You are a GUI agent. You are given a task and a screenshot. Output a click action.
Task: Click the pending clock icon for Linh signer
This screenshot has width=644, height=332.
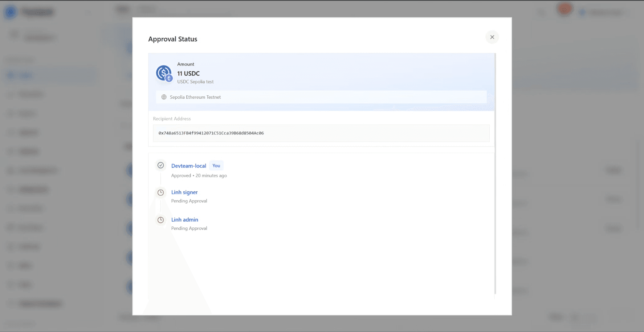[161, 193]
